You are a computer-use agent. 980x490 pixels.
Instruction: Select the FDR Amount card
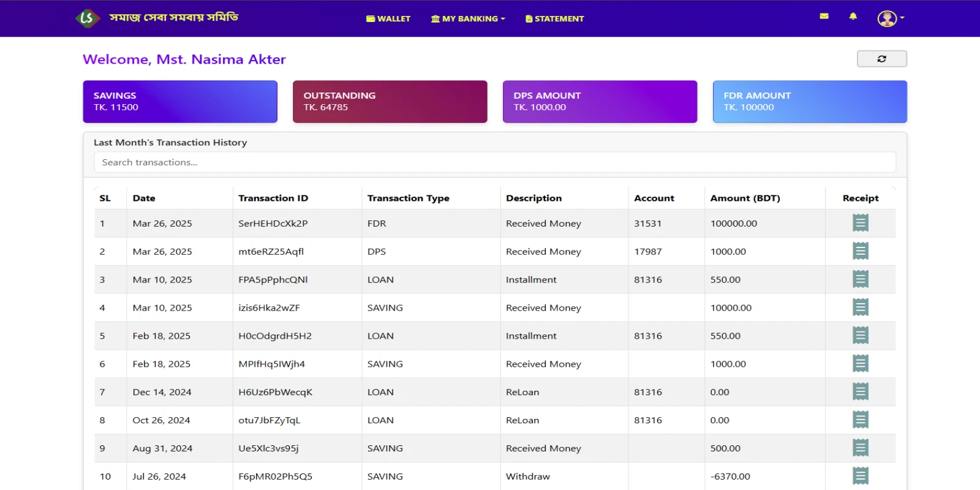(809, 102)
